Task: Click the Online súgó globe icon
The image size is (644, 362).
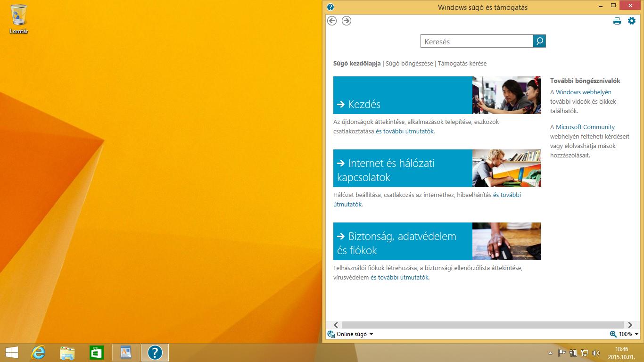Action: point(331,334)
